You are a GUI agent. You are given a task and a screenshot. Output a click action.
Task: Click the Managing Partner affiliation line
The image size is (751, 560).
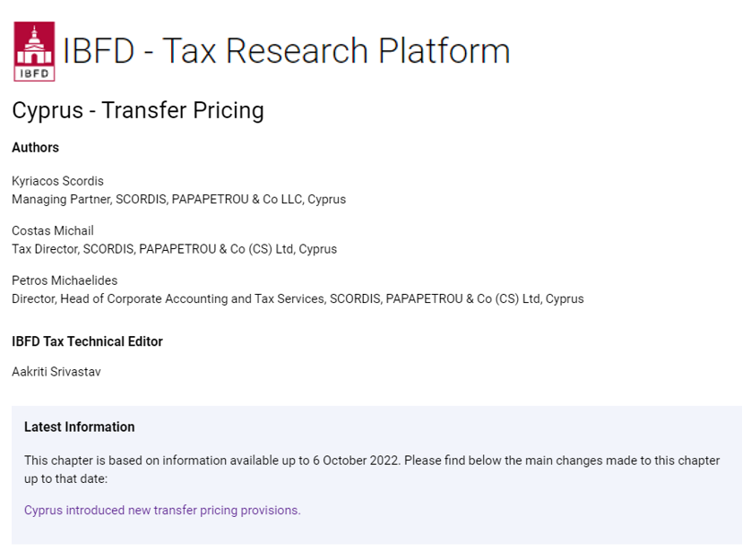[x=178, y=199]
